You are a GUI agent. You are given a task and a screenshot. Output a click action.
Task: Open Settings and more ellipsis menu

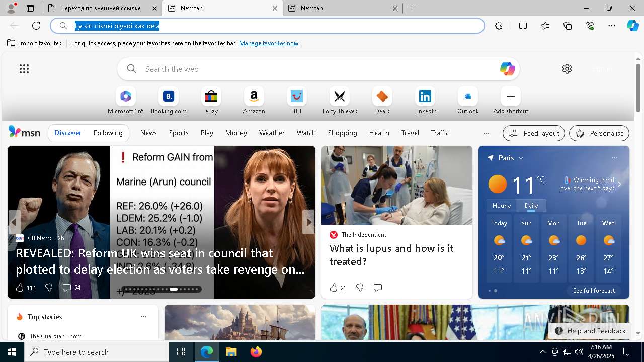(612, 26)
